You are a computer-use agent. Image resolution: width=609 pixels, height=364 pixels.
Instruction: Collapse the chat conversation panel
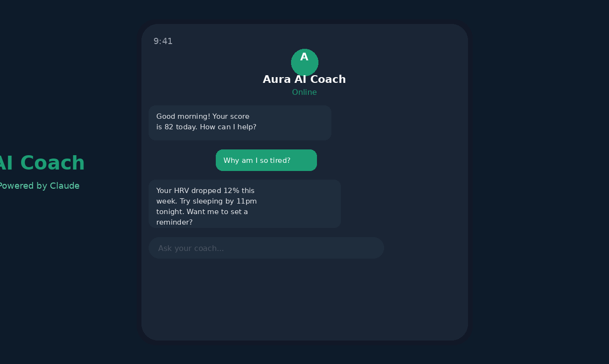point(304,182)
